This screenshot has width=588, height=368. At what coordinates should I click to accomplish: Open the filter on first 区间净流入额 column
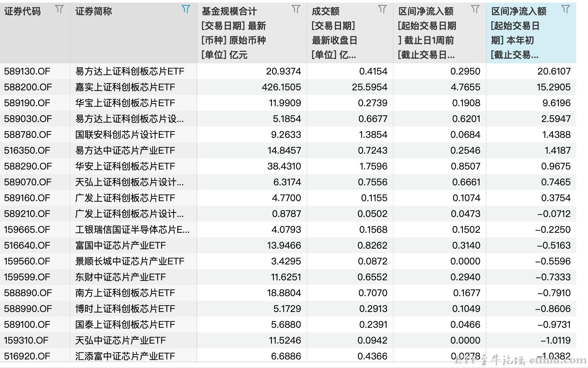(x=476, y=9)
